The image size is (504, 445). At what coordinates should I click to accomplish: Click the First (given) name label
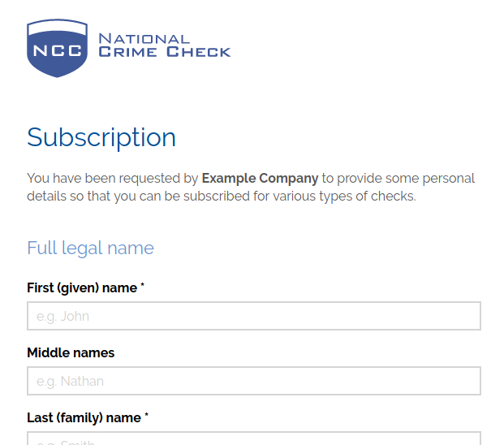(82, 288)
